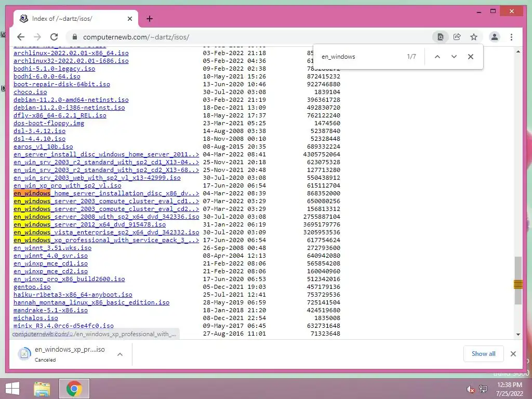Click the Show all downloads button

pos(484,354)
